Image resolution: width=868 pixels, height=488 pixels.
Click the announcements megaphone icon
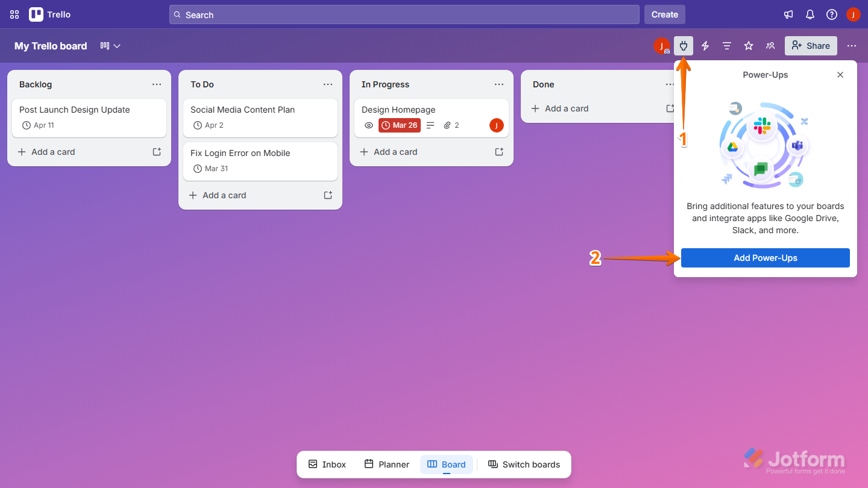(788, 14)
